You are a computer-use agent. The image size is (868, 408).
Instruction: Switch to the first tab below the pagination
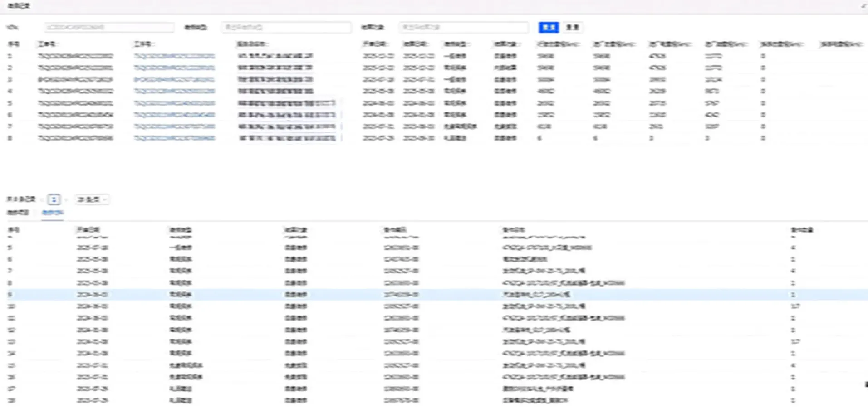click(18, 212)
